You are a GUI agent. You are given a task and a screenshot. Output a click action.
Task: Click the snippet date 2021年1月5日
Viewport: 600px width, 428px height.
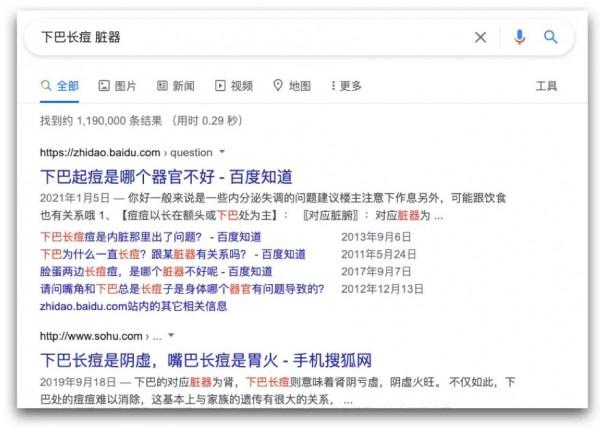pyautogui.click(x=75, y=198)
